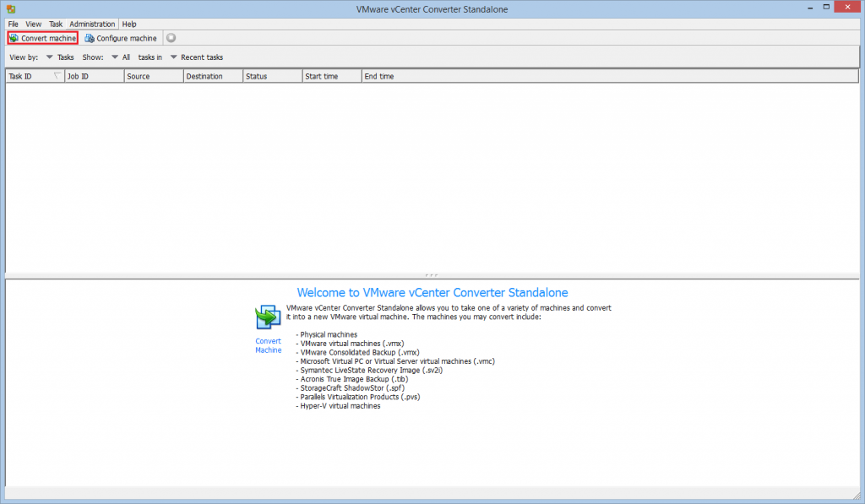Screen dimensions: 865x504
Task: Open the File menu
Action: (13, 24)
